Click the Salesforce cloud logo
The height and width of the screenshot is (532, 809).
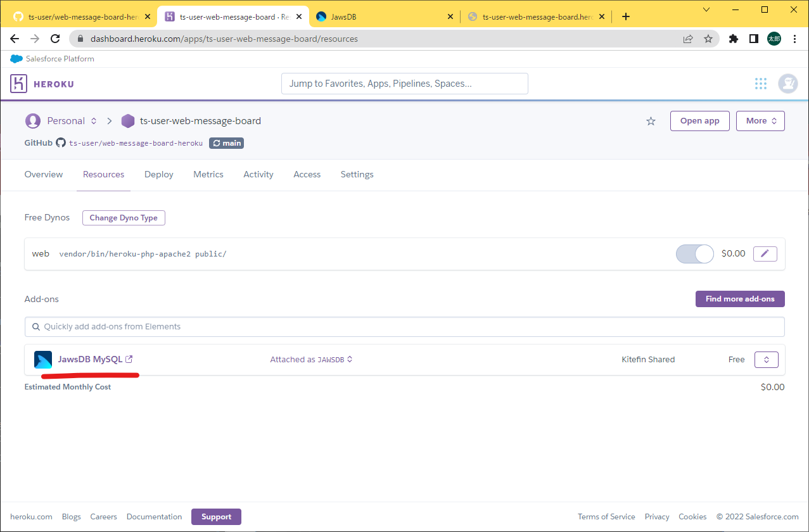coord(16,59)
